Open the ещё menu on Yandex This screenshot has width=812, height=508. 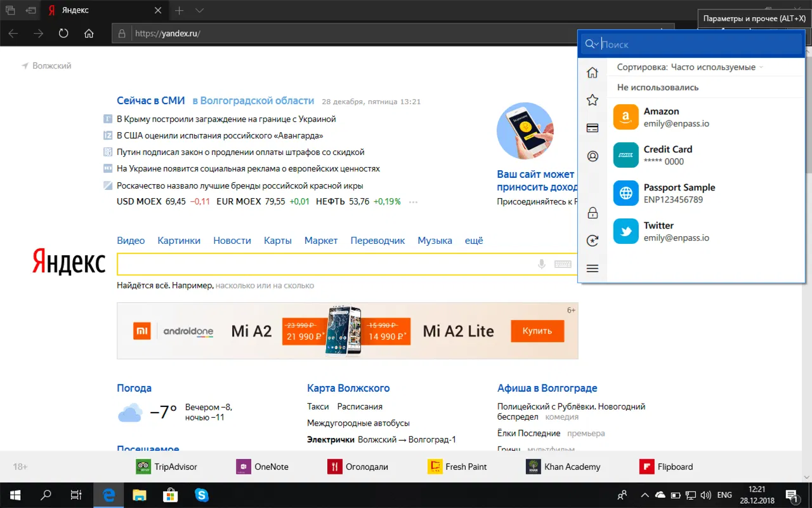point(474,241)
